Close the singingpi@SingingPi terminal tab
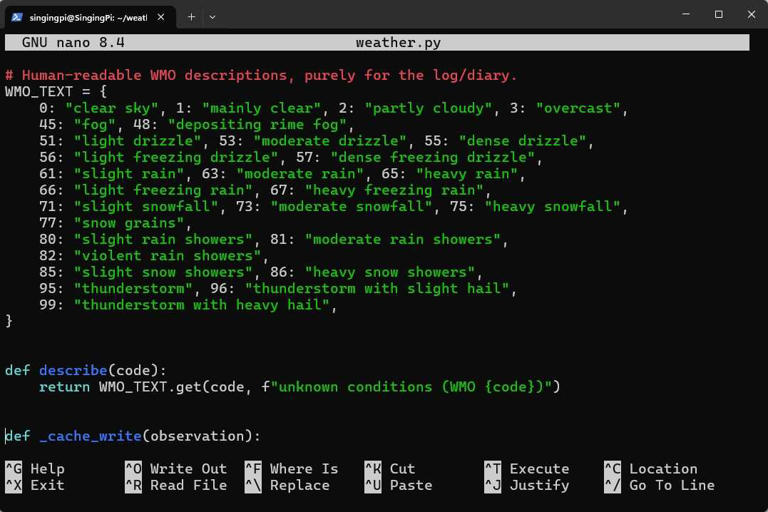Viewport: 768px width, 512px height. (161, 17)
